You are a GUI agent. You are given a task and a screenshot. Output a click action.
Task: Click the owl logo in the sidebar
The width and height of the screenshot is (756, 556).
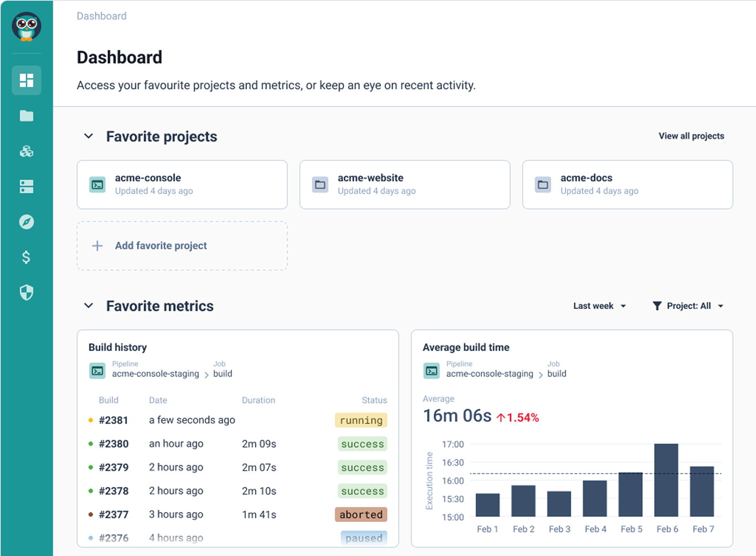pyautogui.click(x=26, y=26)
